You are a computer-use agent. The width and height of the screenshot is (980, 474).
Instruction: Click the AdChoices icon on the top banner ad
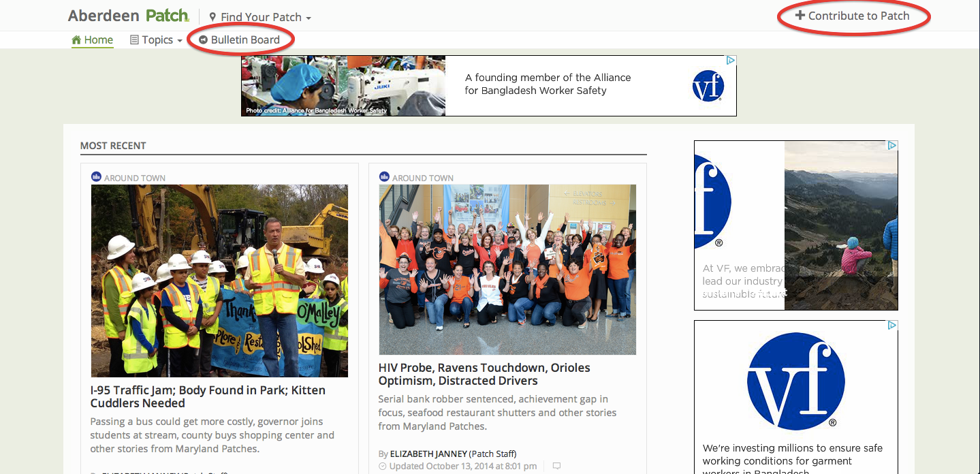pyautogui.click(x=730, y=61)
